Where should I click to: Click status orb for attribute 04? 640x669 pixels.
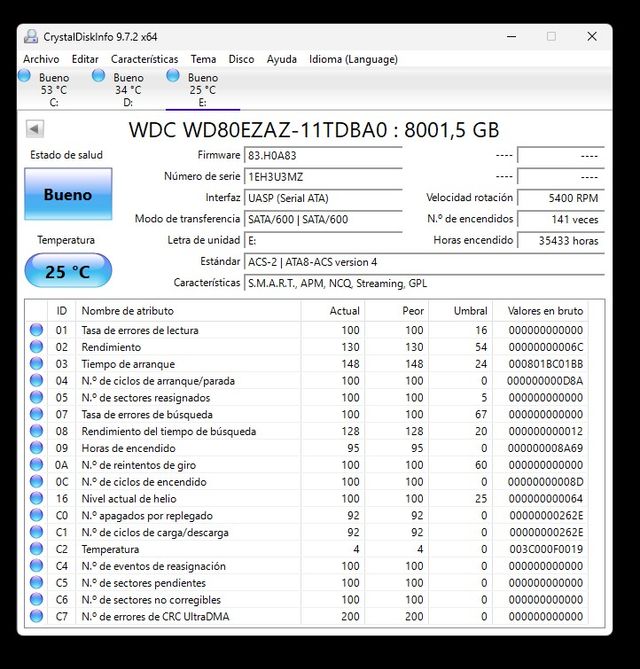pos(36,380)
